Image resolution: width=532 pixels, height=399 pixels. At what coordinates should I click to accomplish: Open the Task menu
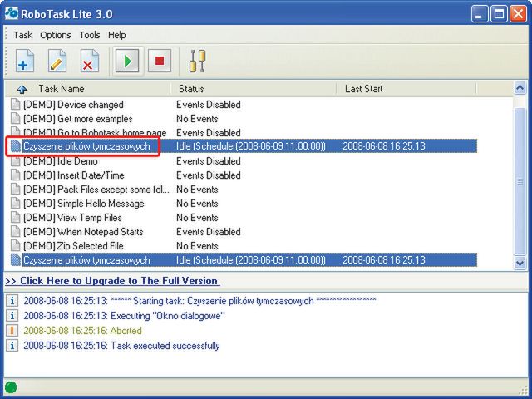click(22, 35)
